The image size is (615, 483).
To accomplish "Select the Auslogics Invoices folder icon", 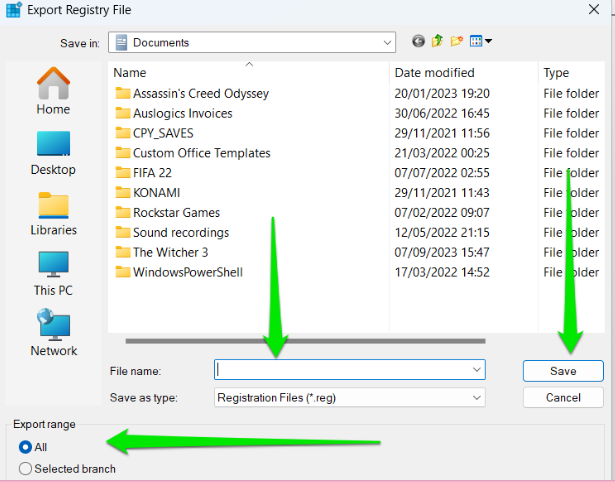I will [123, 113].
